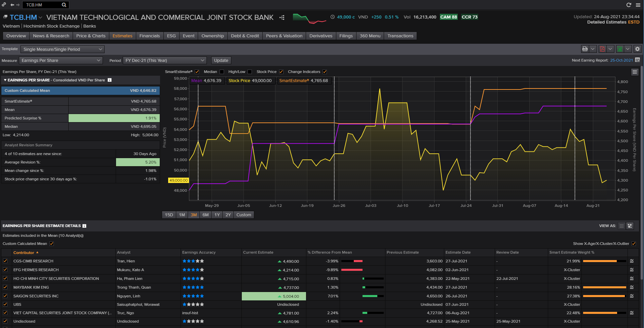The image size is (644, 328).
Task: Switch to table list view icon
Action: [x=621, y=226]
